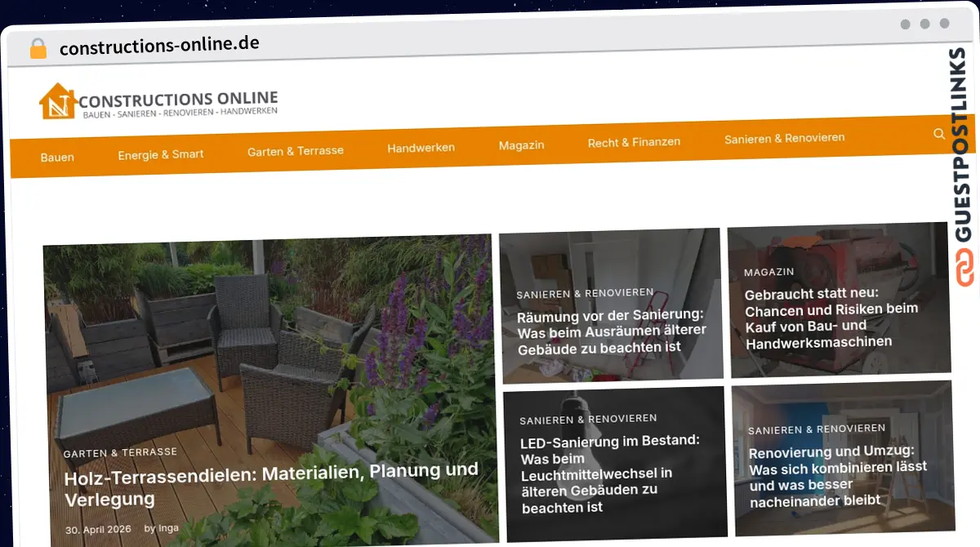Open Räumung vor der Sanierung article
This screenshot has width=980, height=547.
click(612, 331)
